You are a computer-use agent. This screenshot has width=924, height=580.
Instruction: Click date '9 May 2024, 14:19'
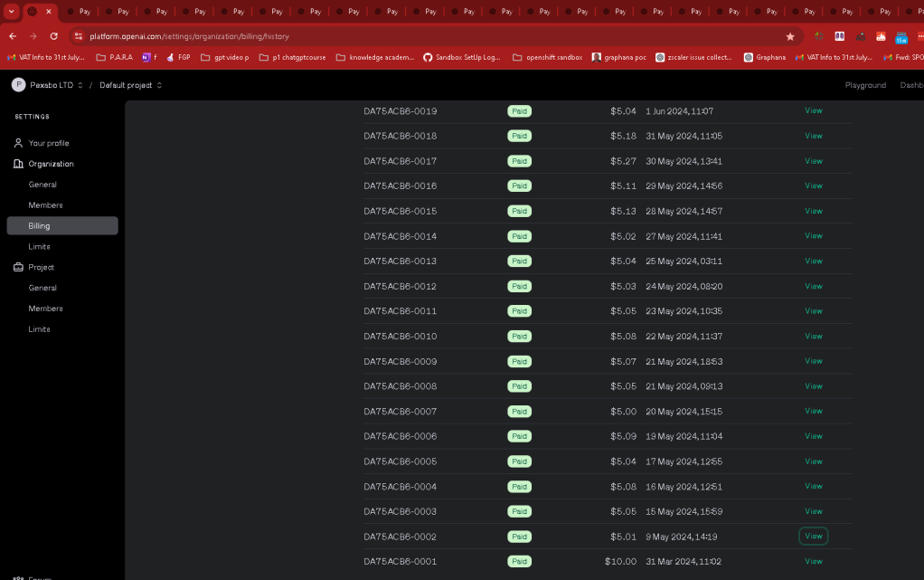(681, 537)
